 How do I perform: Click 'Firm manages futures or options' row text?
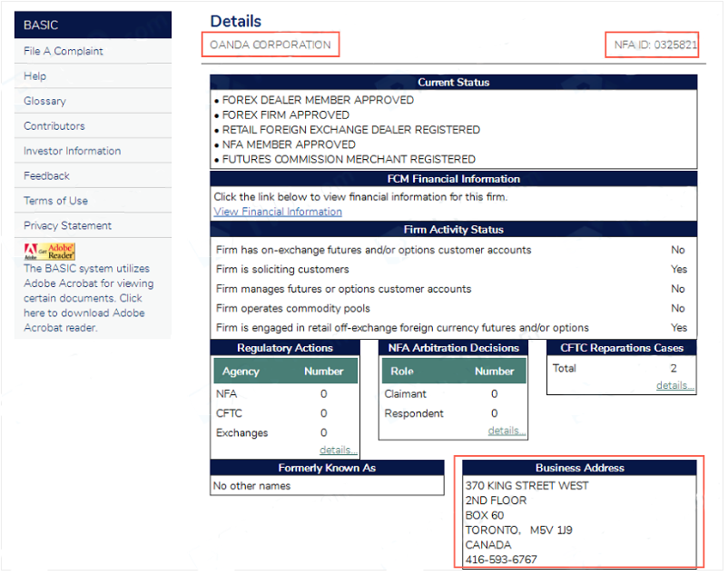343,289
